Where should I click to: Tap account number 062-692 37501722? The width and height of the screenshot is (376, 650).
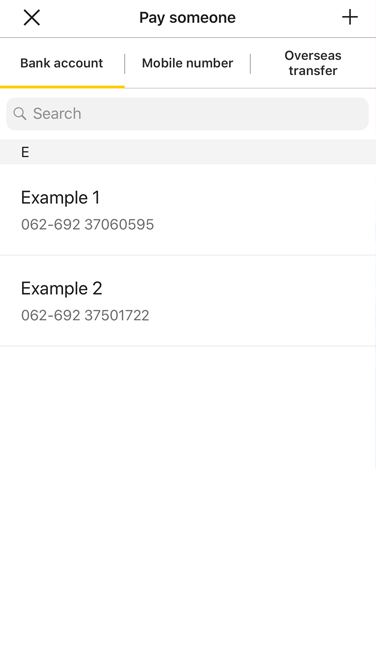[85, 315]
